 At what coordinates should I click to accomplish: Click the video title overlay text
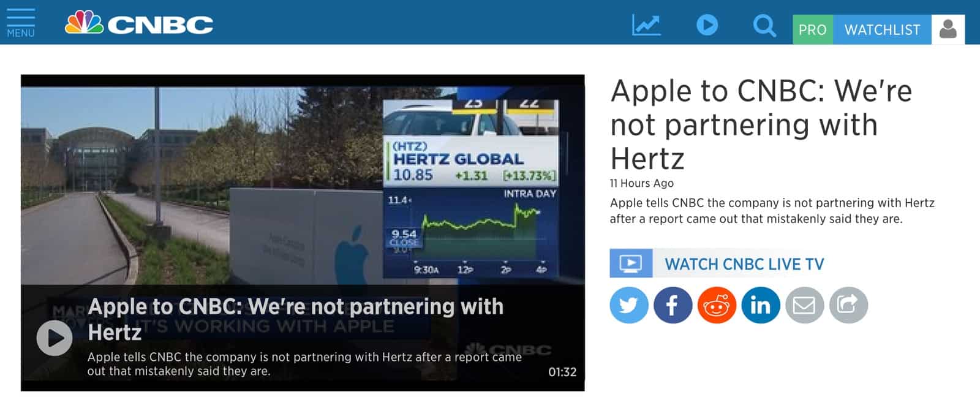(x=296, y=319)
